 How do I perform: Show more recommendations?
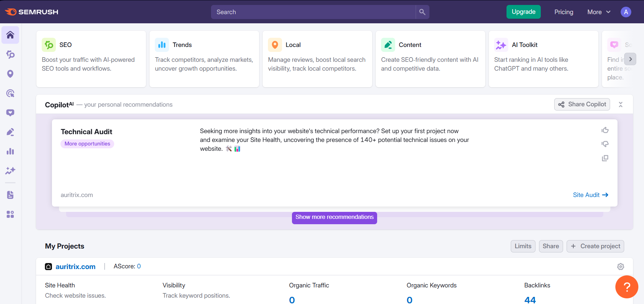(334, 217)
